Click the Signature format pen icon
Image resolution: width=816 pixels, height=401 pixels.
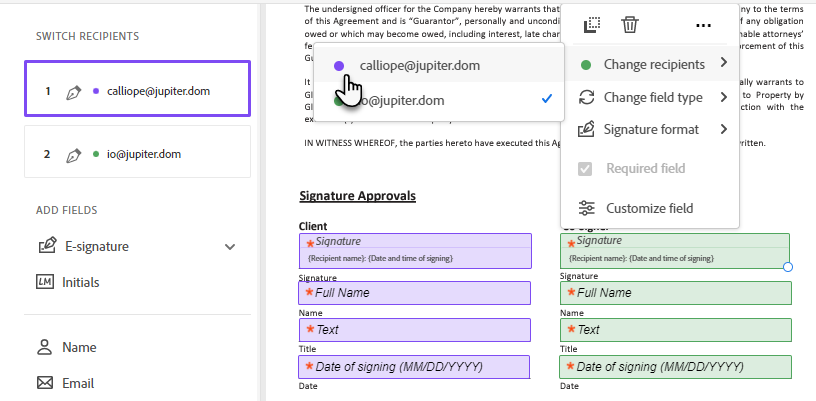click(x=586, y=129)
